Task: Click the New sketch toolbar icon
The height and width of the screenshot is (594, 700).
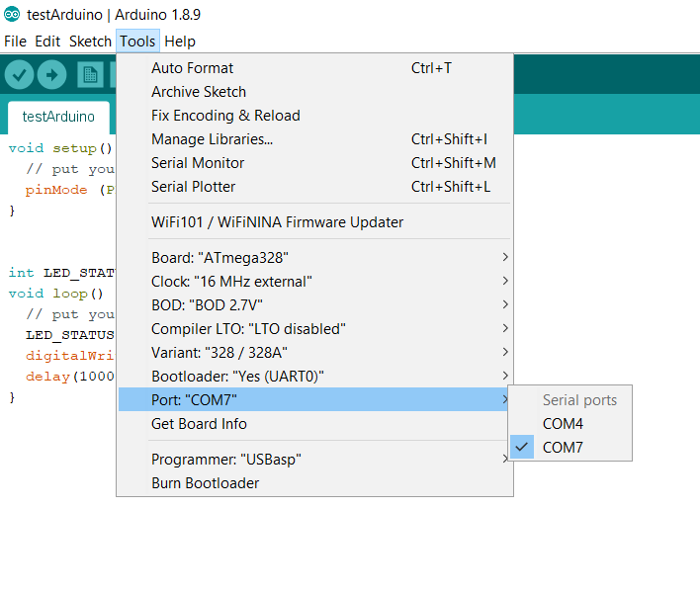Action: [90, 74]
